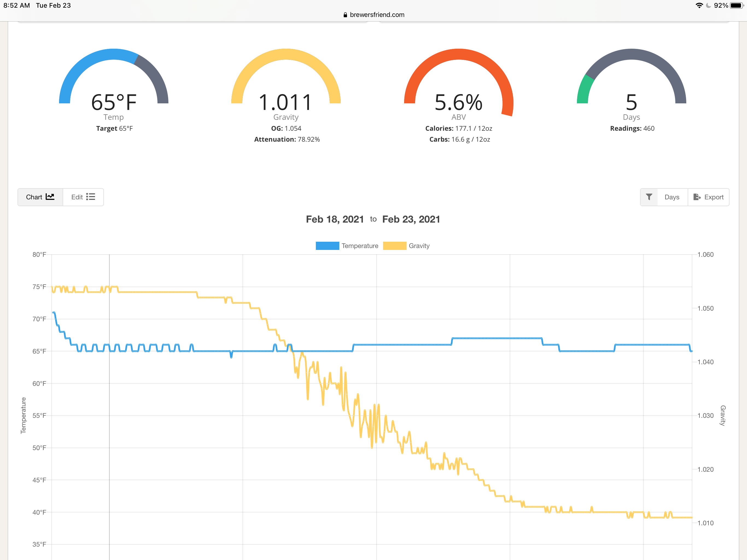Screen dimensions: 747x560
Task: Tap the Do Not Disturb moon icon
Action: [708, 5]
